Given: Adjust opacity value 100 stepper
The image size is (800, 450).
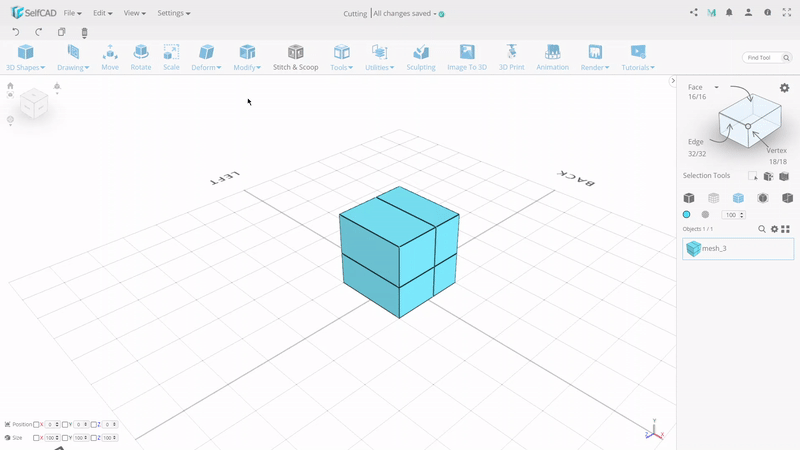Looking at the screenshot, I should pyautogui.click(x=742, y=215).
